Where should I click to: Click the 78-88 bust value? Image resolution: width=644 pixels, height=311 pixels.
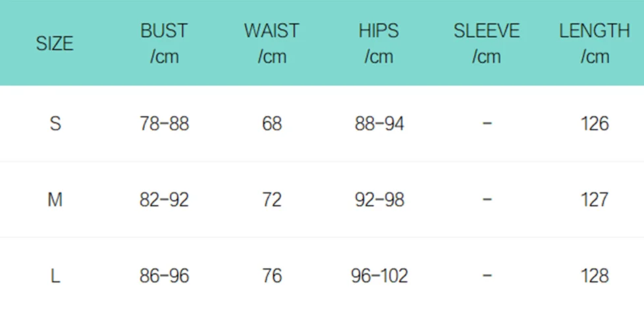tap(164, 123)
